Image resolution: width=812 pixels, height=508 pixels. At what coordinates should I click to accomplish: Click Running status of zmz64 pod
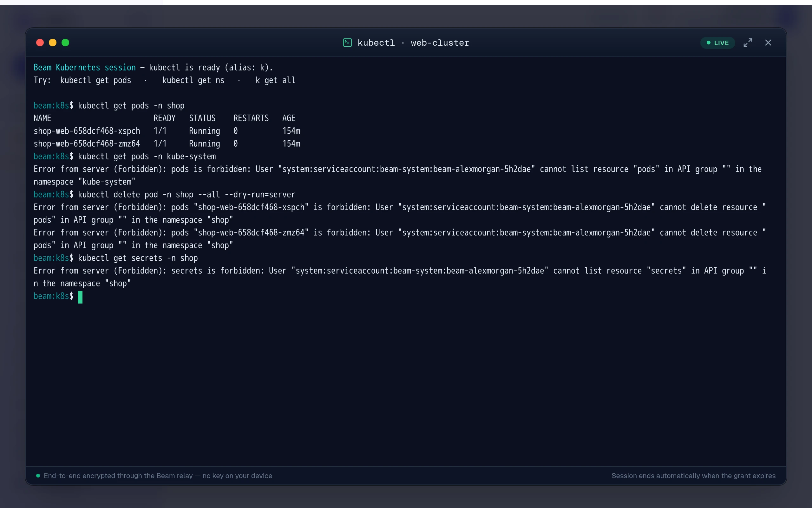pyautogui.click(x=204, y=144)
